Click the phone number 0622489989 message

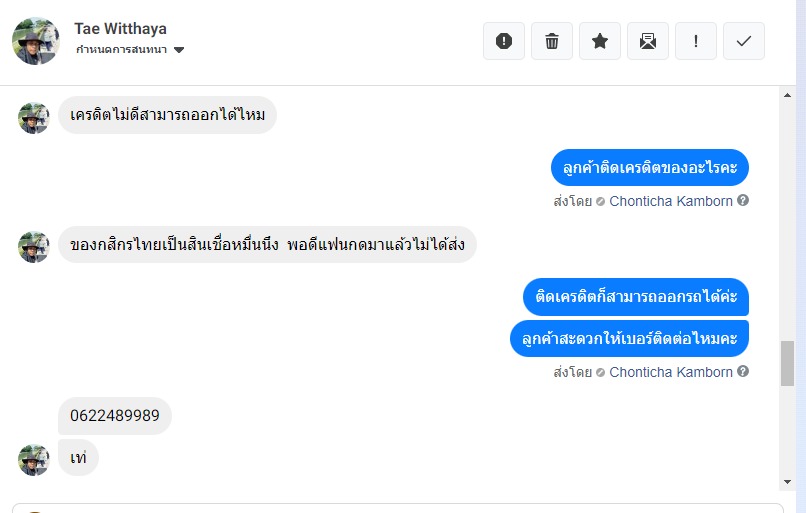[x=115, y=416]
